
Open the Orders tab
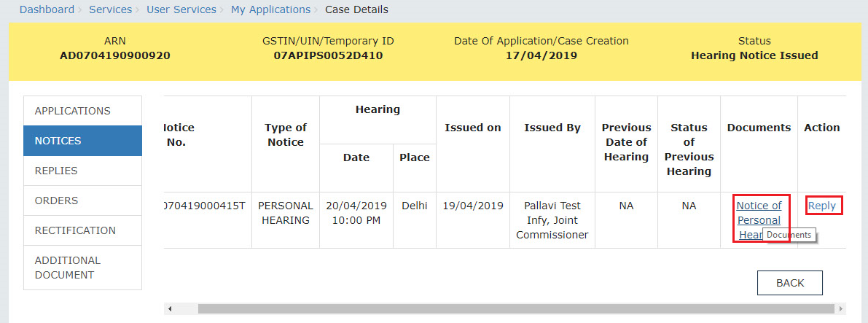(x=82, y=201)
